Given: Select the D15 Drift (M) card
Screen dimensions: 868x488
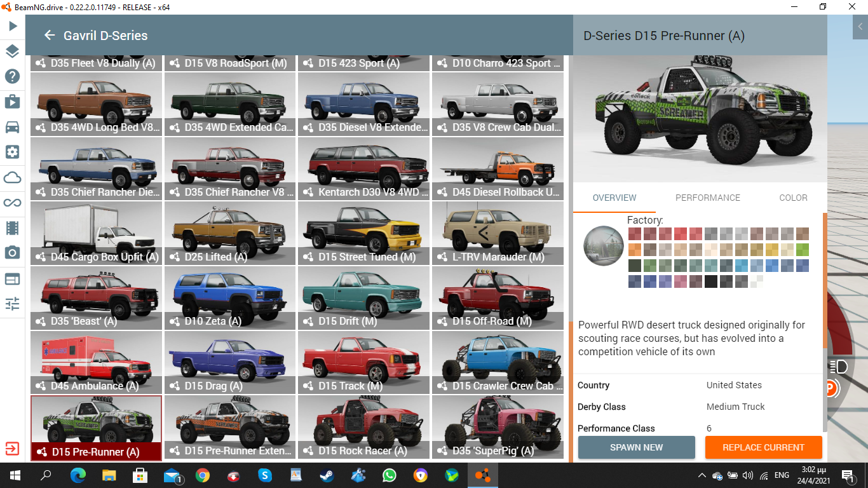Looking at the screenshot, I should point(363,297).
